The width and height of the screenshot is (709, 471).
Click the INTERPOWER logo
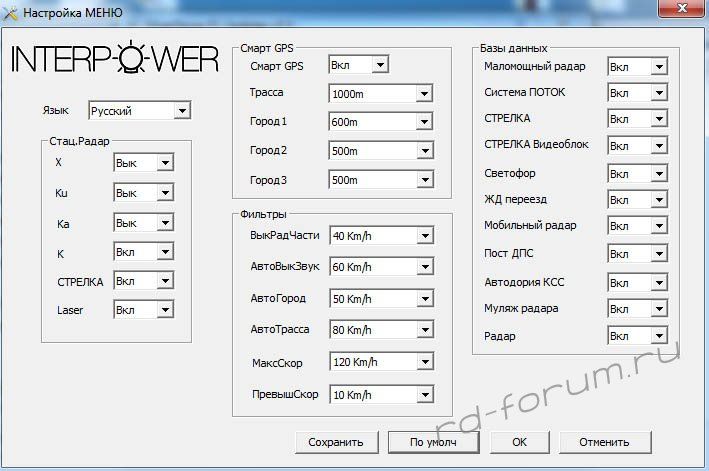click(114, 60)
